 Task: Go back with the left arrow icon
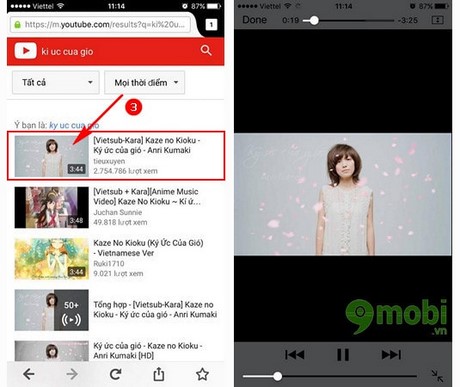coord(29,374)
